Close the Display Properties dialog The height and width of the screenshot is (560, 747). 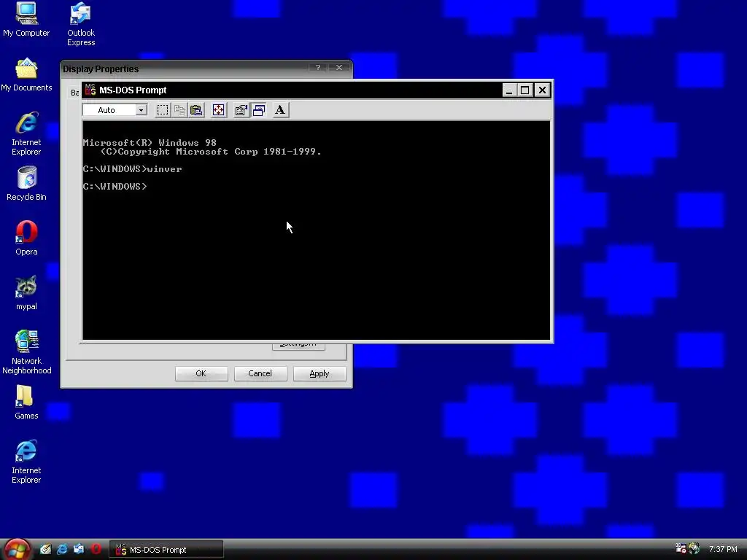339,68
